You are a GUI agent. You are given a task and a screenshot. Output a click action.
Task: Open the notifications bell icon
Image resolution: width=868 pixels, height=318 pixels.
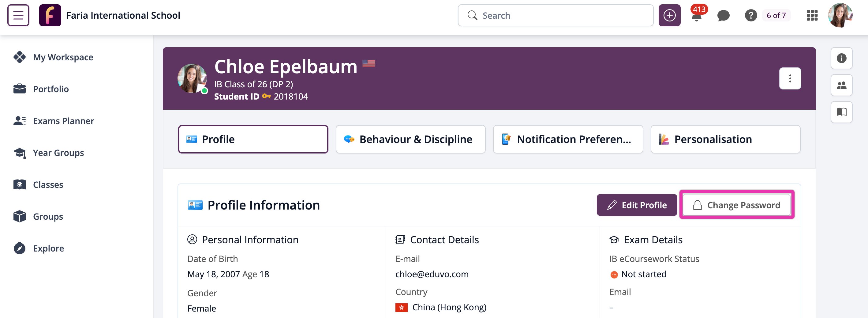pyautogui.click(x=696, y=16)
